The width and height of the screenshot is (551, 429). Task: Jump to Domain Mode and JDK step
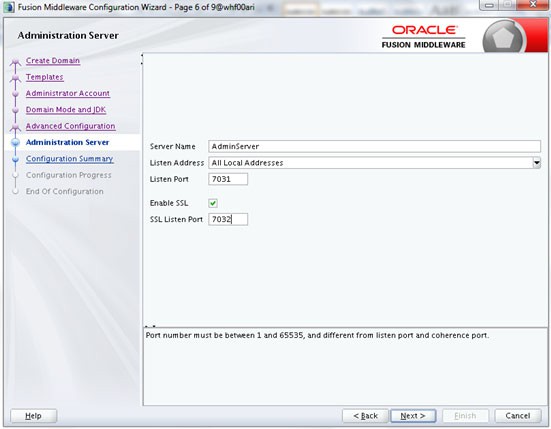(x=66, y=110)
